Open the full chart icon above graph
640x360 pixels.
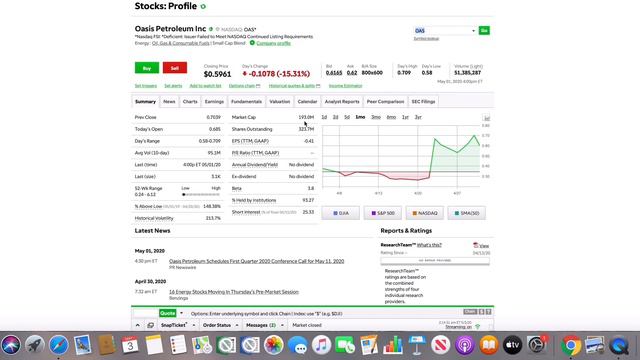coord(487,118)
